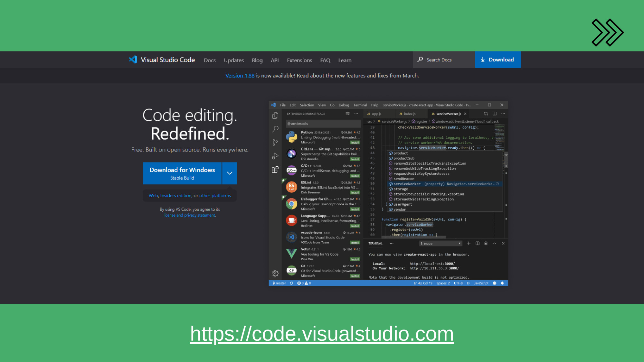The height and width of the screenshot is (362, 644).
Task: Close the terminal panel with its X
Action: (x=503, y=243)
